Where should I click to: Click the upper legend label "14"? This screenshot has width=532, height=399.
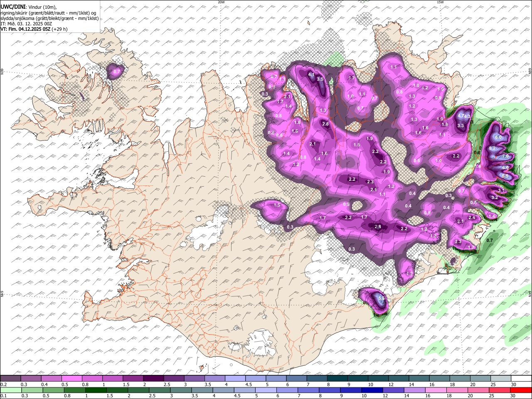tap(411, 384)
